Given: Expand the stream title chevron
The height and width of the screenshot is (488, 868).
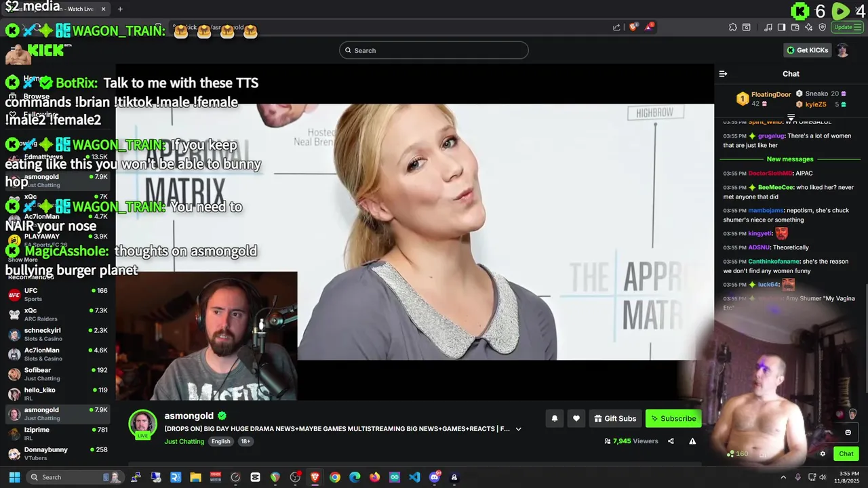Looking at the screenshot, I should pos(518,429).
